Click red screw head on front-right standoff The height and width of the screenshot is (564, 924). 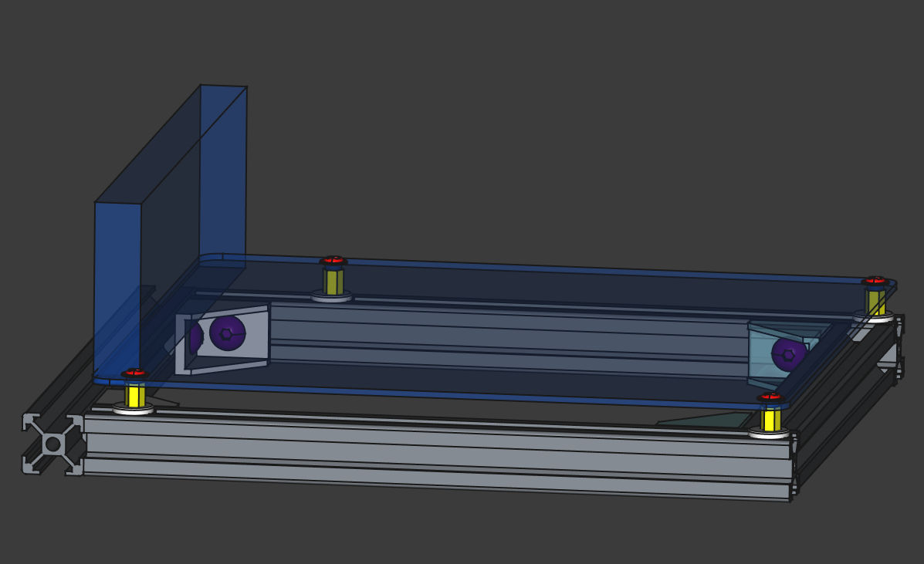771,397
